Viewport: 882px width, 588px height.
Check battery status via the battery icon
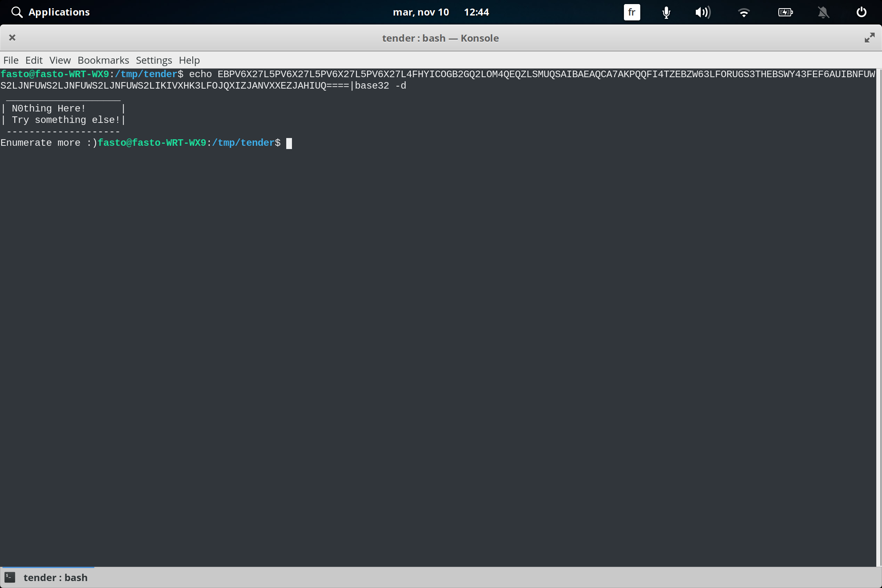tap(785, 12)
